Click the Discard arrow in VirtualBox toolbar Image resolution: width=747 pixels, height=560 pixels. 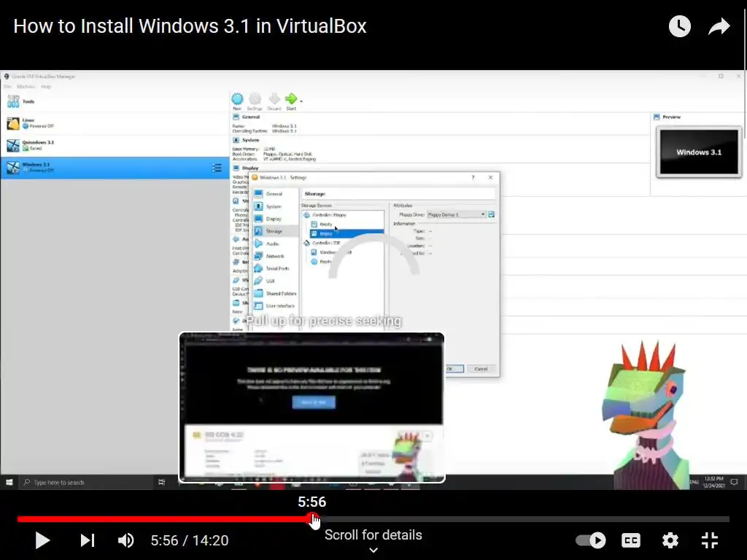click(274, 101)
